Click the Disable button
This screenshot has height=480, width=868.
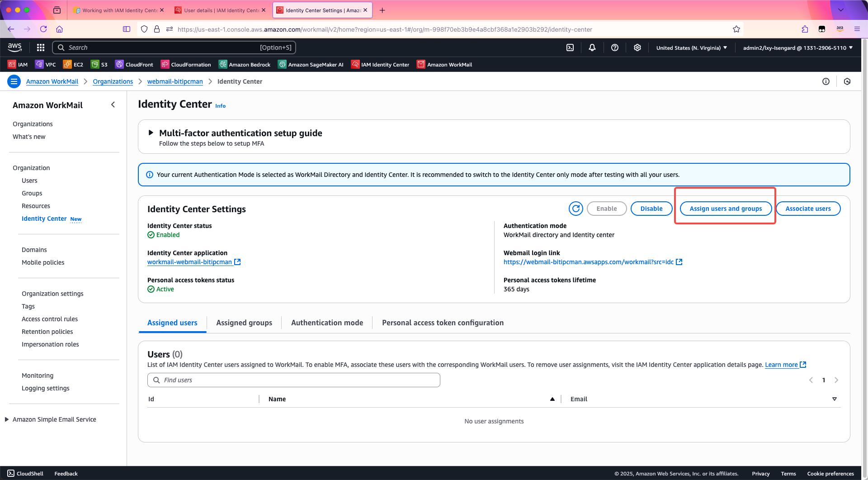651,209
